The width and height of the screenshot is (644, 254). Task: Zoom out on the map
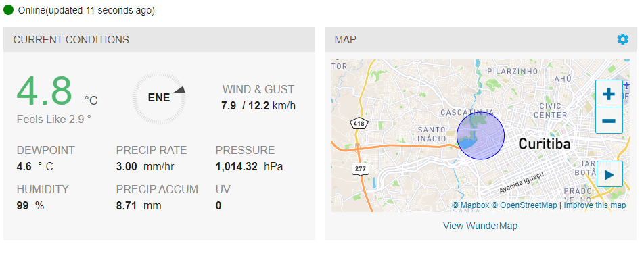pos(609,121)
